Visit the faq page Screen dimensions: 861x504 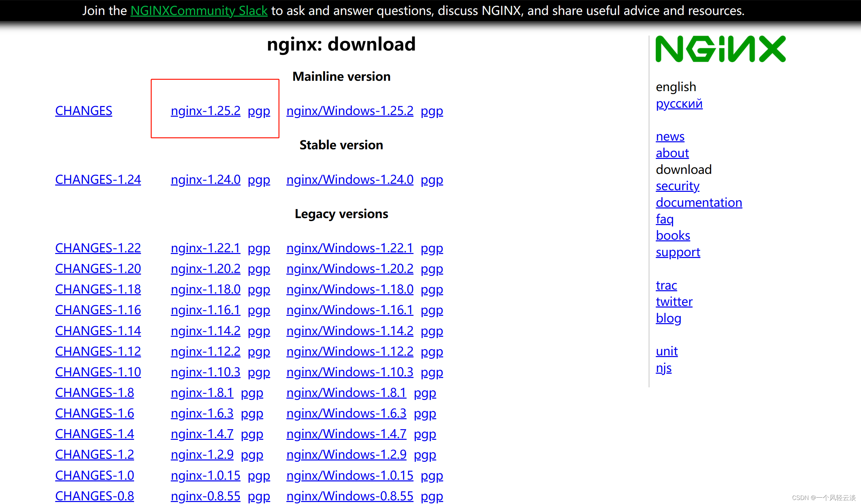tap(664, 219)
